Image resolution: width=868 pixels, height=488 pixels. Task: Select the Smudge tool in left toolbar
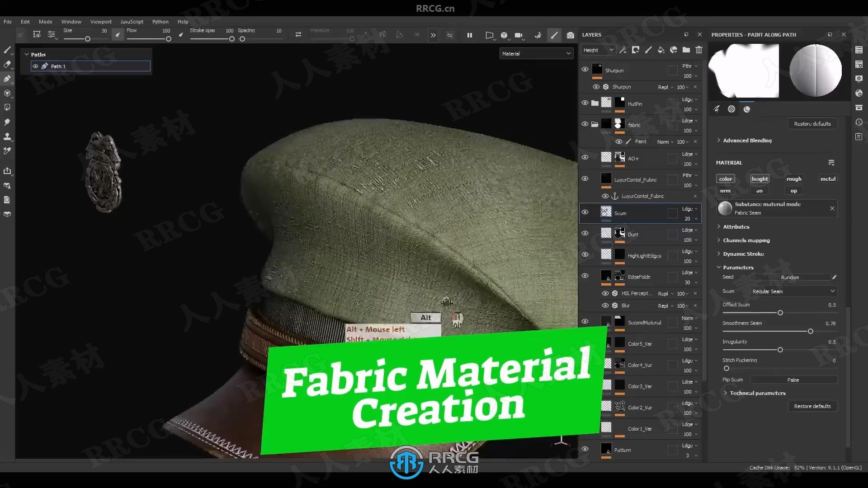click(7, 122)
